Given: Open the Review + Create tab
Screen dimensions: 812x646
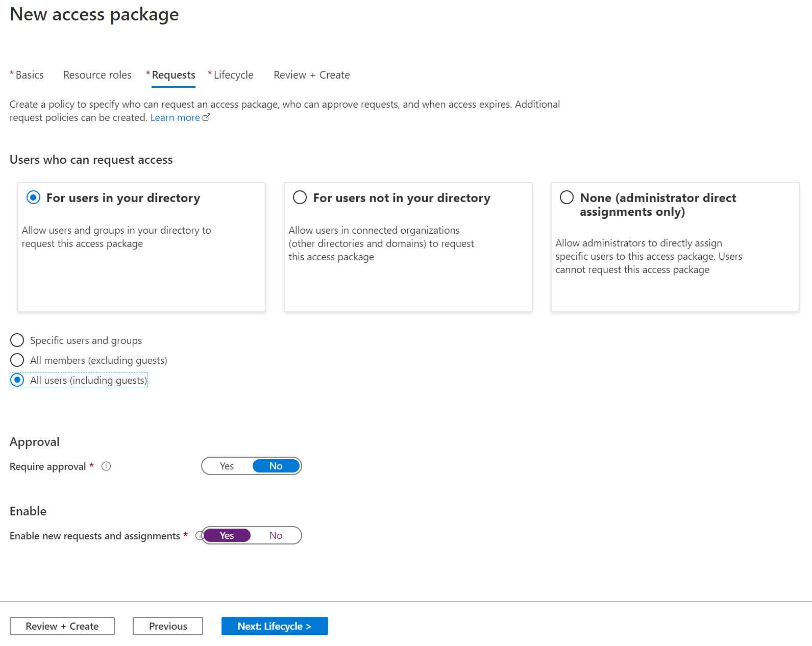Looking at the screenshot, I should [311, 74].
